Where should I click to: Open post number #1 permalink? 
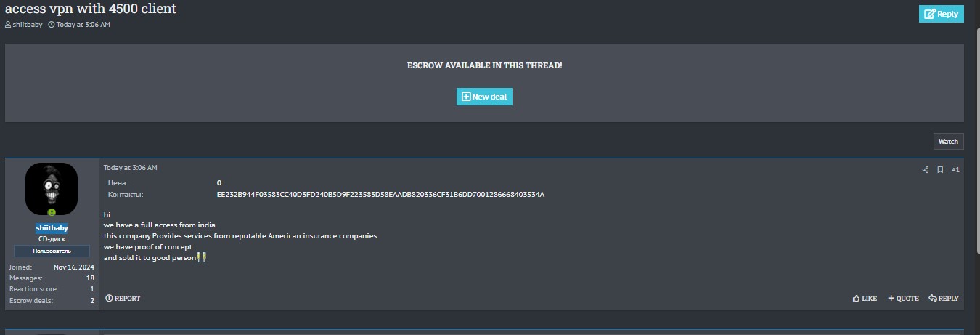(x=955, y=170)
